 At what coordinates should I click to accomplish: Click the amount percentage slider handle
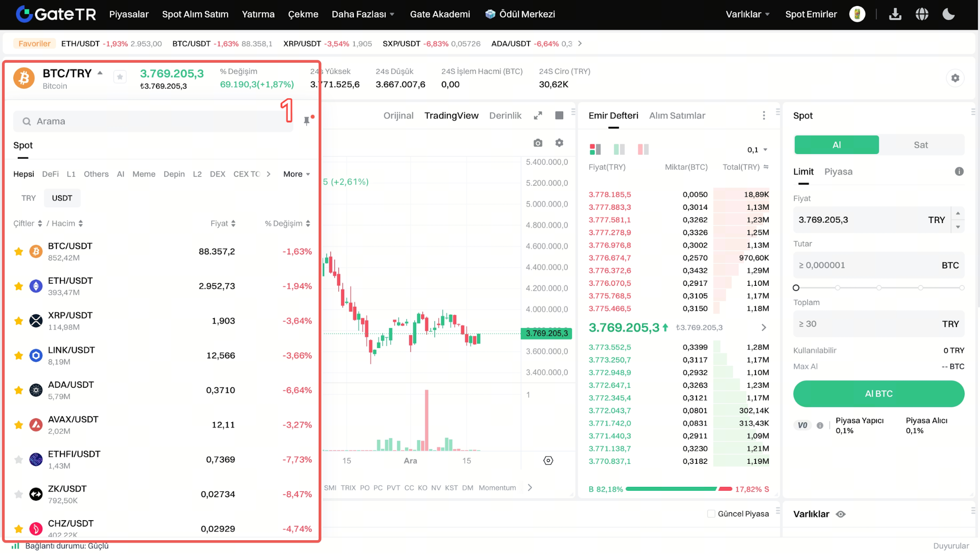click(796, 288)
